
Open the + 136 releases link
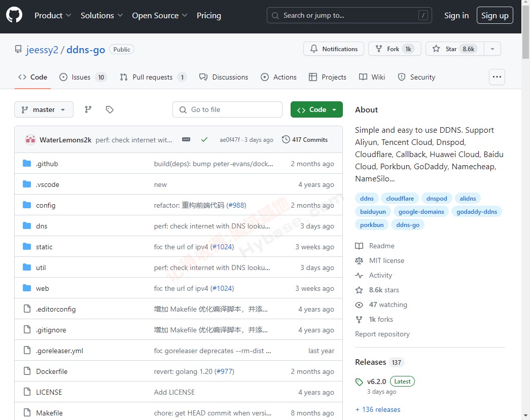tap(377, 409)
